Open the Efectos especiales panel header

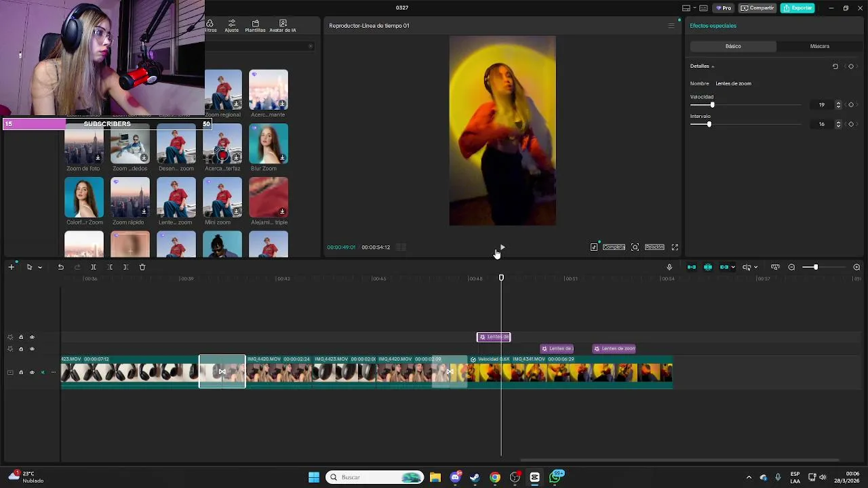pyautogui.click(x=713, y=26)
